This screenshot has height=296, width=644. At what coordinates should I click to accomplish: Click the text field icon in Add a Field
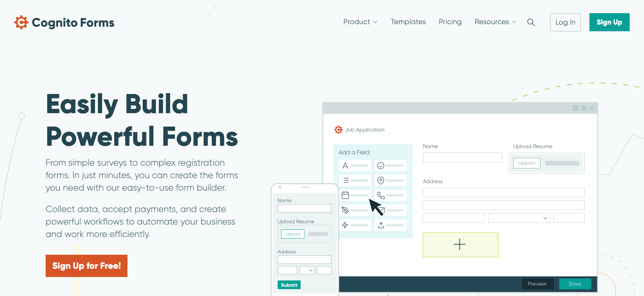coord(345,166)
